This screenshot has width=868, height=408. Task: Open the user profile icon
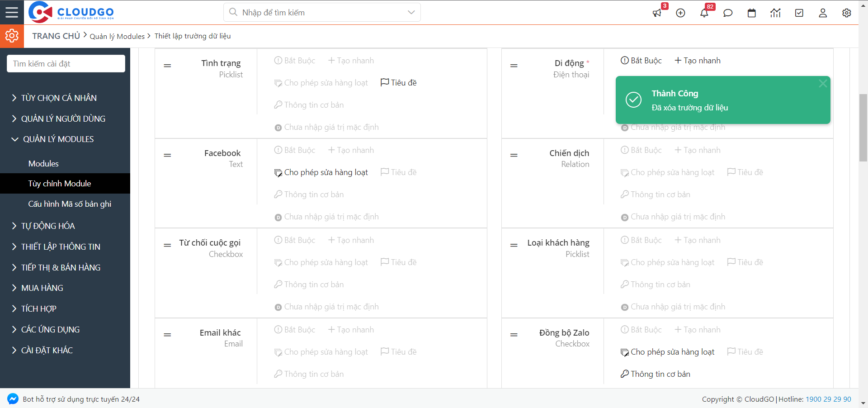[823, 13]
